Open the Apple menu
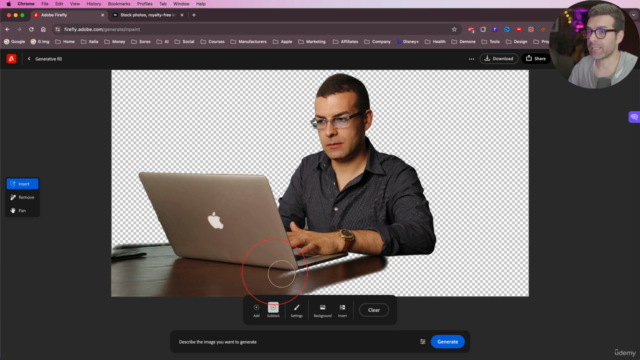The width and height of the screenshot is (640, 360). [9, 4]
